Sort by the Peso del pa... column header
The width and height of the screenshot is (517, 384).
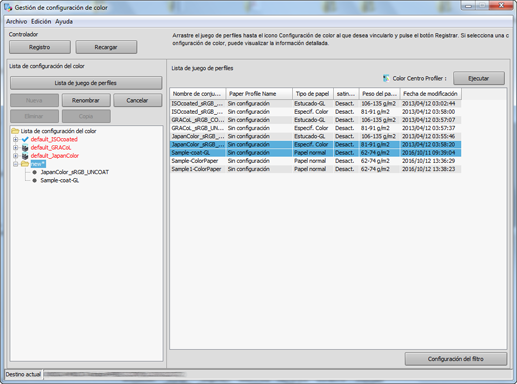380,94
